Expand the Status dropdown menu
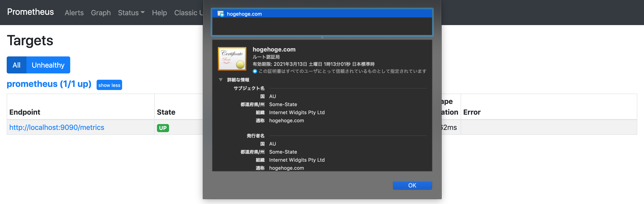This screenshot has height=204, width=644. (x=131, y=13)
